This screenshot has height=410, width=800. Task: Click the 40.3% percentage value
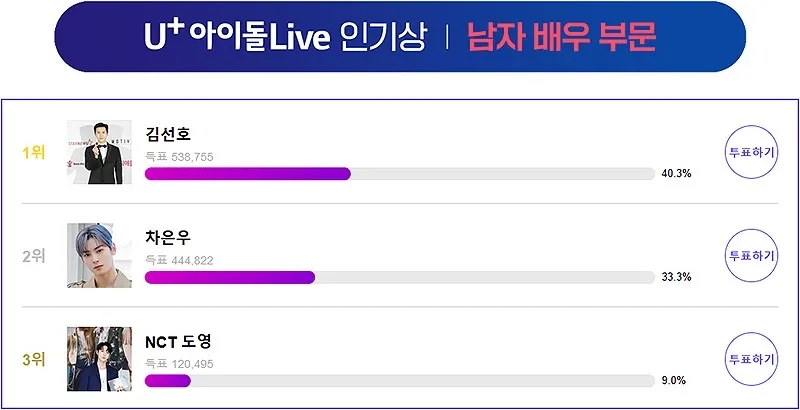click(x=677, y=174)
